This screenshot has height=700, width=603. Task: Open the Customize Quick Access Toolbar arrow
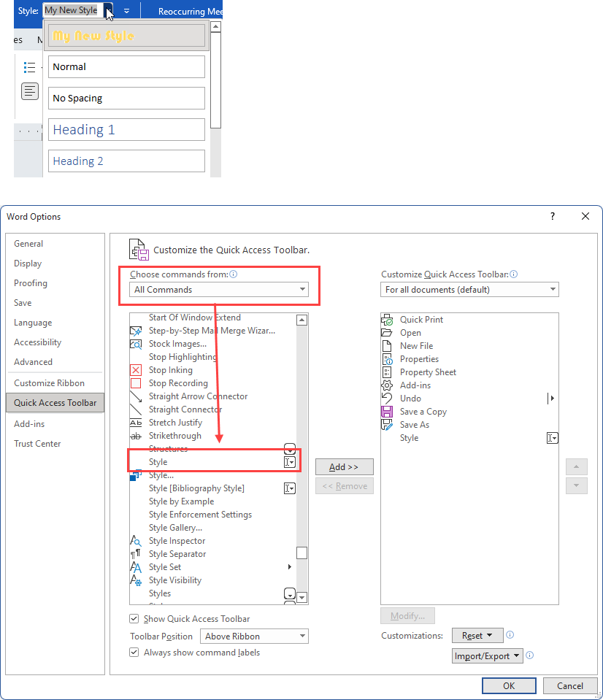127,11
